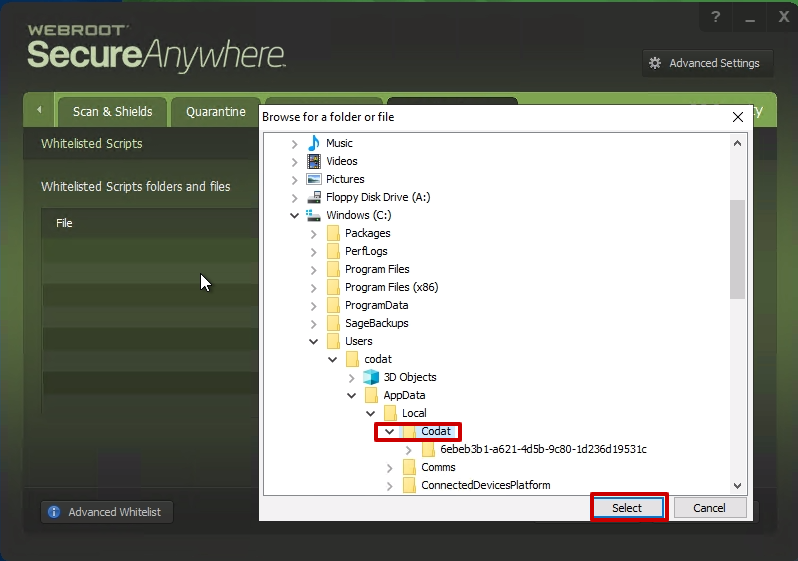
Task: Click the tree scrollbar up arrow
Action: coord(737,144)
